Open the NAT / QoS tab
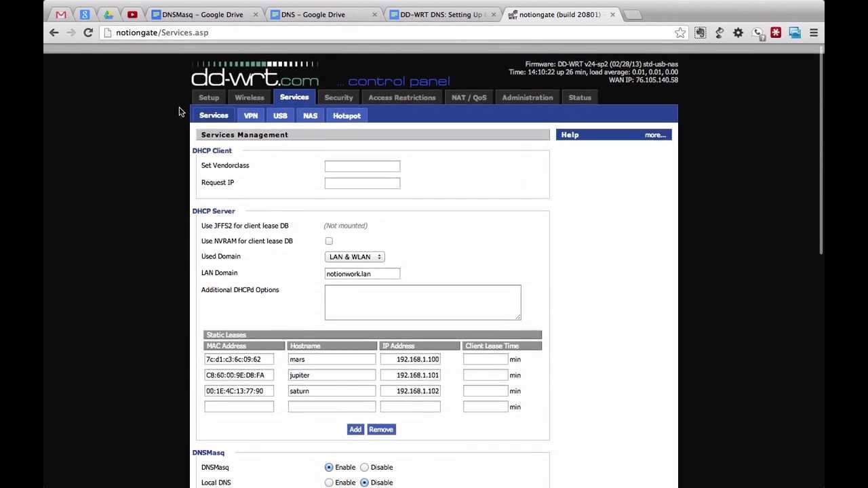The height and width of the screenshot is (488, 868). (469, 98)
